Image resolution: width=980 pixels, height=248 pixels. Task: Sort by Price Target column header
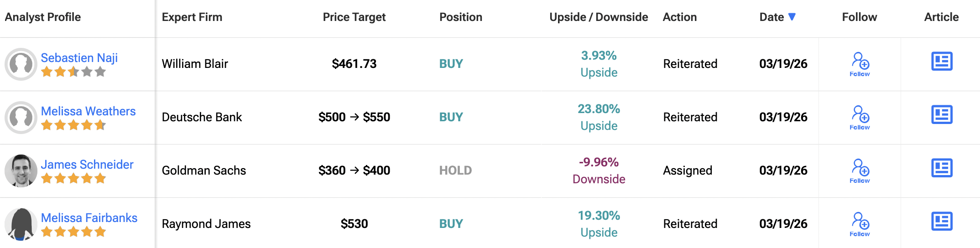point(354,17)
